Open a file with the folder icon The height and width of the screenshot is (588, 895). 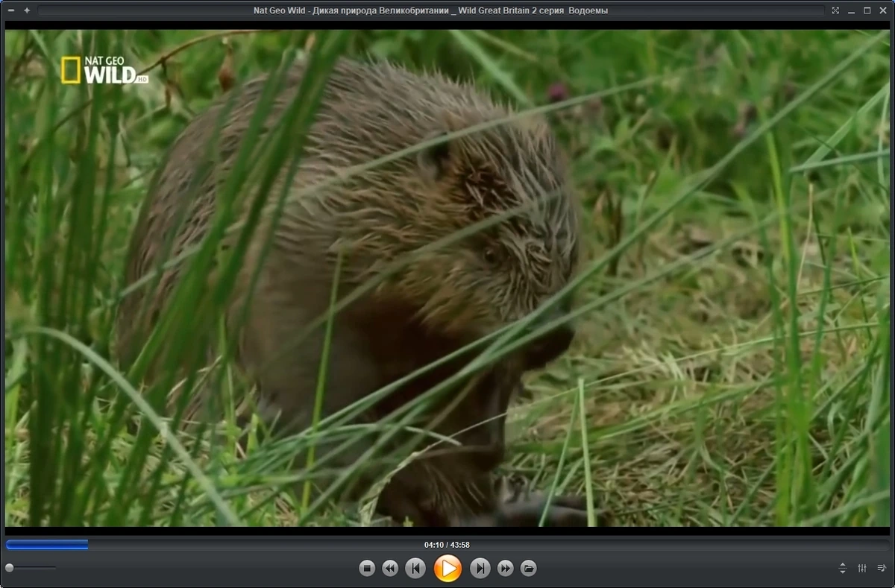pyautogui.click(x=528, y=569)
